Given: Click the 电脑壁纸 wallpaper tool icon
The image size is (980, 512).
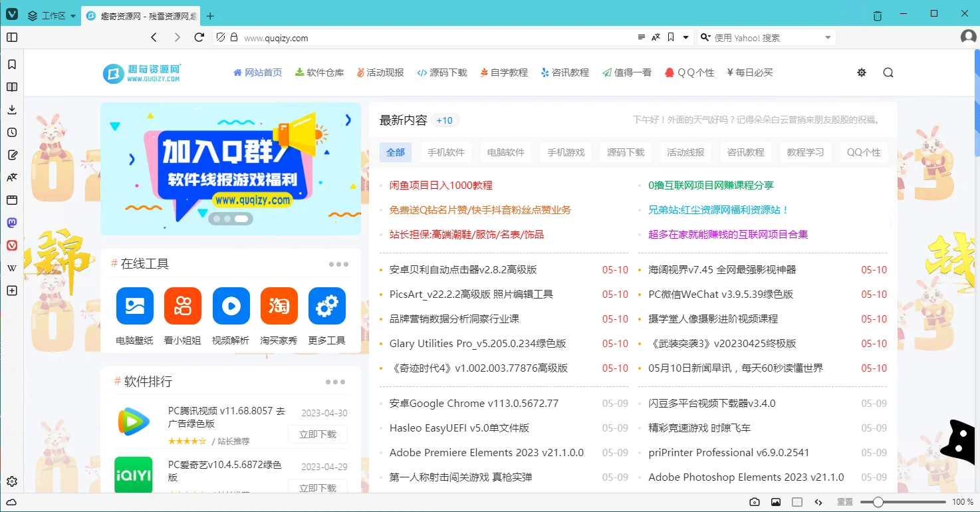Looking at the screenshot, I should pyautogui.click(x=134, y=306).
